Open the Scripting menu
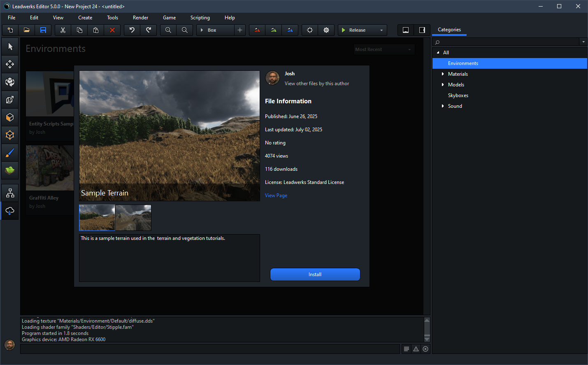The image size is (588, 365). point(200,18)
